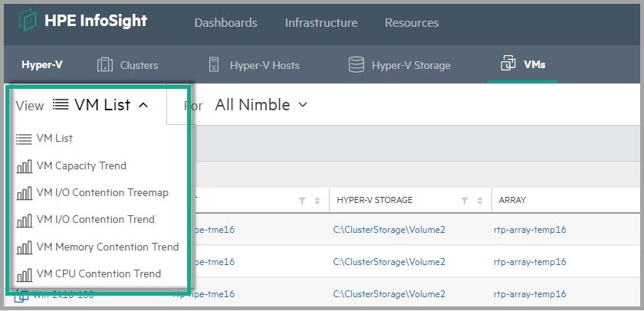Open third row hpe-tme16 host link
The height and width of the screenshot is (311, 644).
204,294
